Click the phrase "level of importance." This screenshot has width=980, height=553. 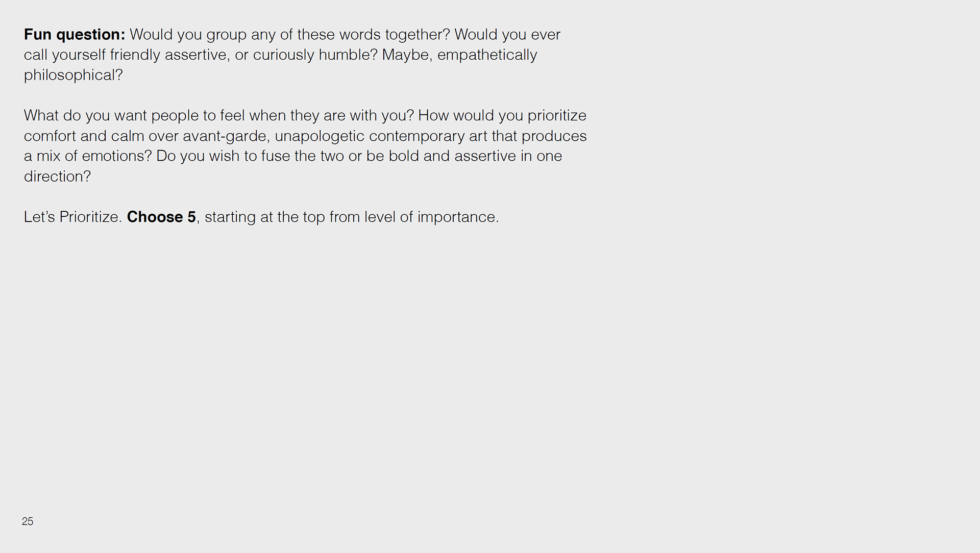coord(431,217)
